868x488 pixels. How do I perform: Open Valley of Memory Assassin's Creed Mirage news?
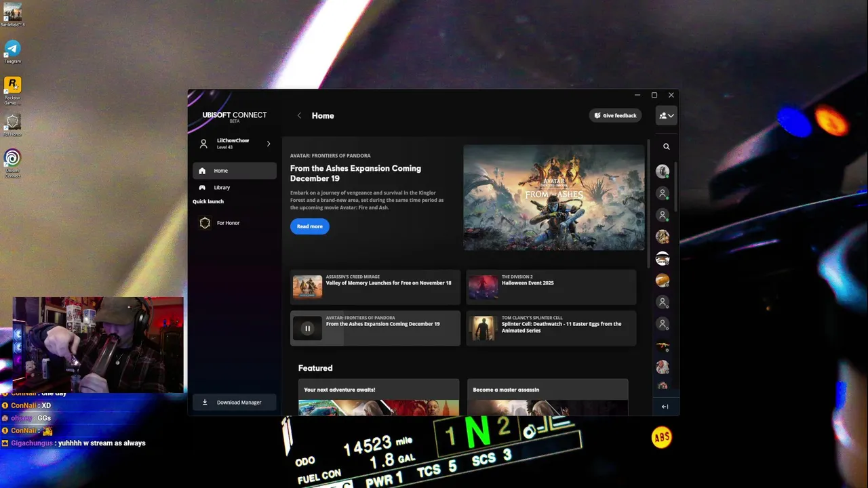coord(375,287)
